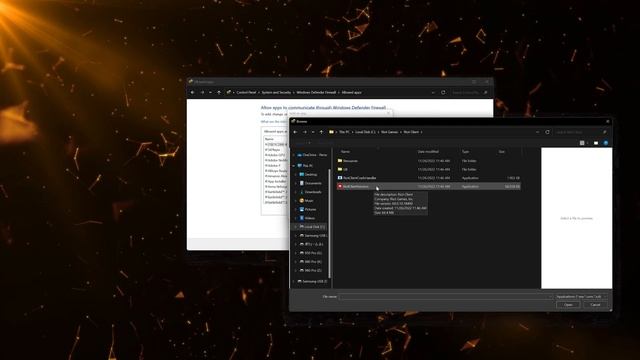Expand the Desktop tree node
The height and width of the screenshot is (360, 640).
(x=296, y=174)
